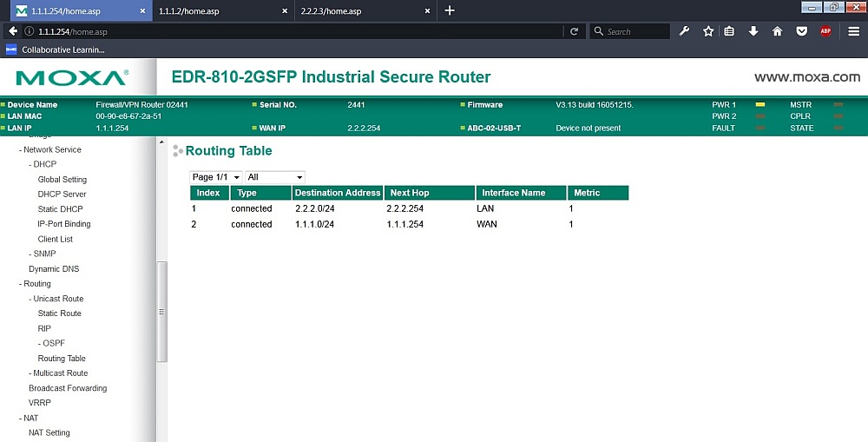
Task: Collapse the Unicast Route node
Action: point(56,299)
